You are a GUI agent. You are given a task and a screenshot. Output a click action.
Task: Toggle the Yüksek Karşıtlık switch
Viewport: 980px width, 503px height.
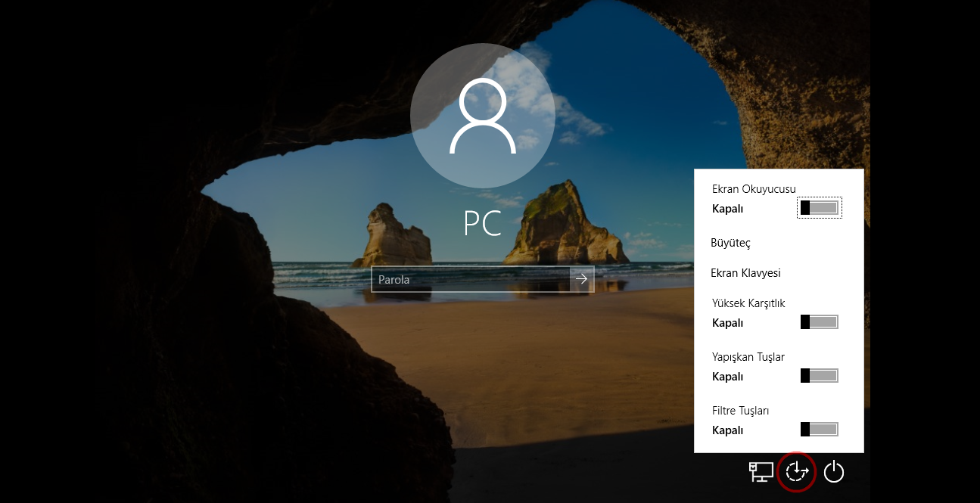tap(820, 322)
